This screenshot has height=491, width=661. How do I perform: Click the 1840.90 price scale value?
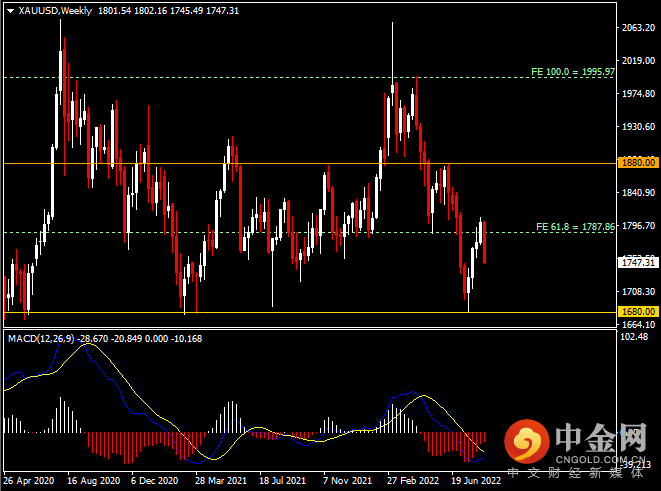(x=638, y=193)
